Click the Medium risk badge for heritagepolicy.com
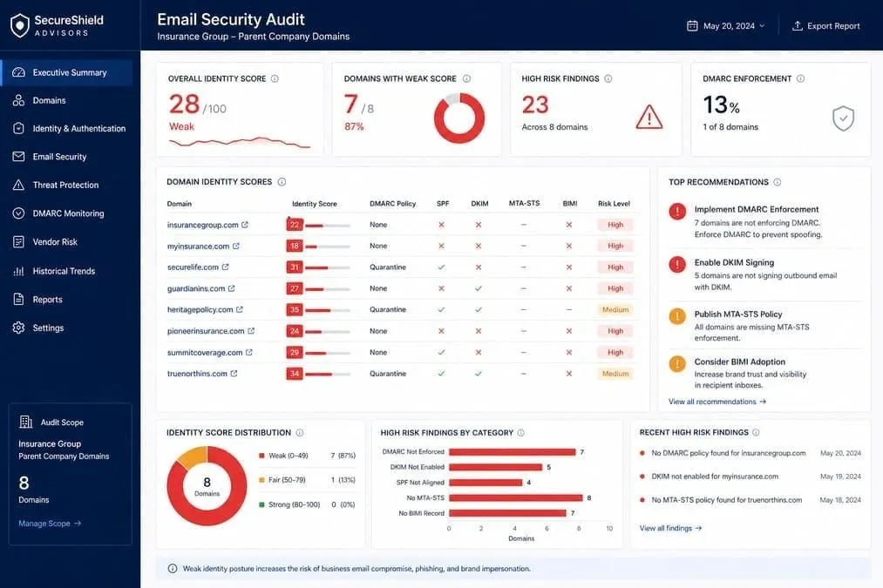The image size is (883, 588). pyautogui.click(x=615, y=309)
